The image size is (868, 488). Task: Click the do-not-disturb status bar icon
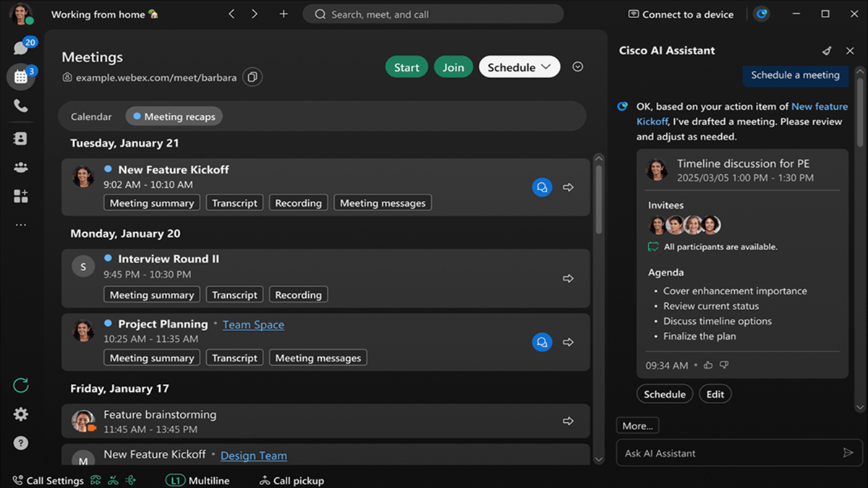(x=113, y=480)
